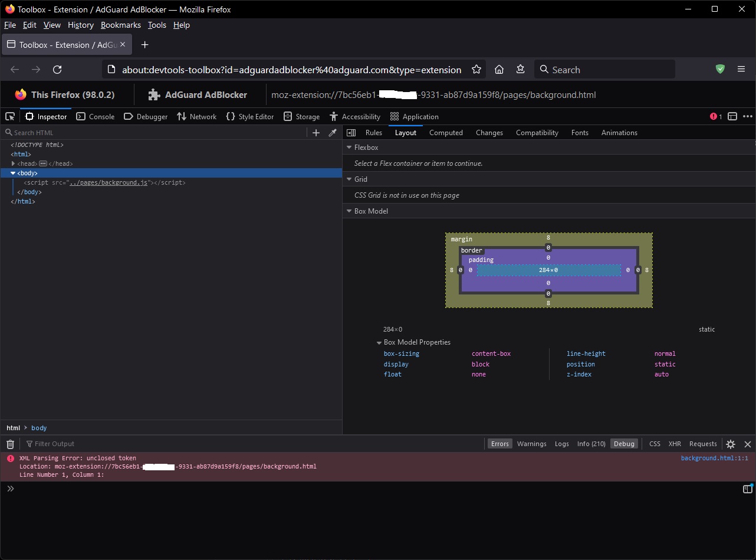Enable the Warnings console filter
The width and height of the screenshot is (756, 560).
[531, 444]
